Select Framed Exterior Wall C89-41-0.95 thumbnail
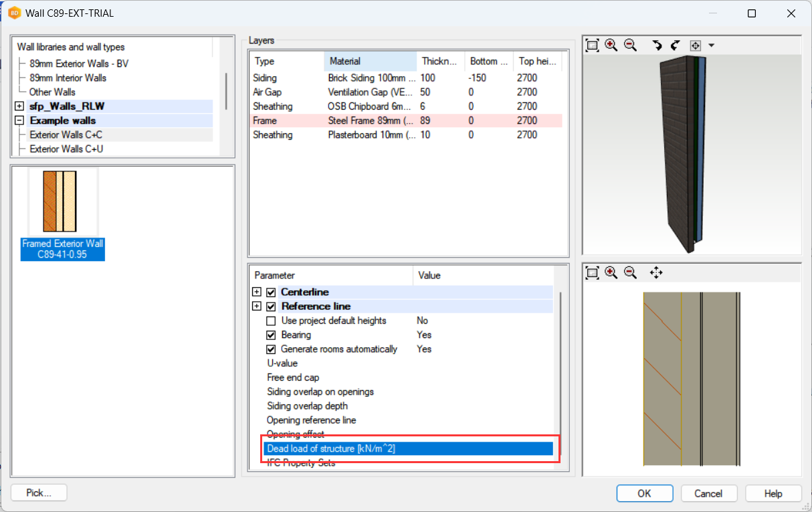Screen dimensions: 812x512 pyautogui.click(x=62, y=214)
